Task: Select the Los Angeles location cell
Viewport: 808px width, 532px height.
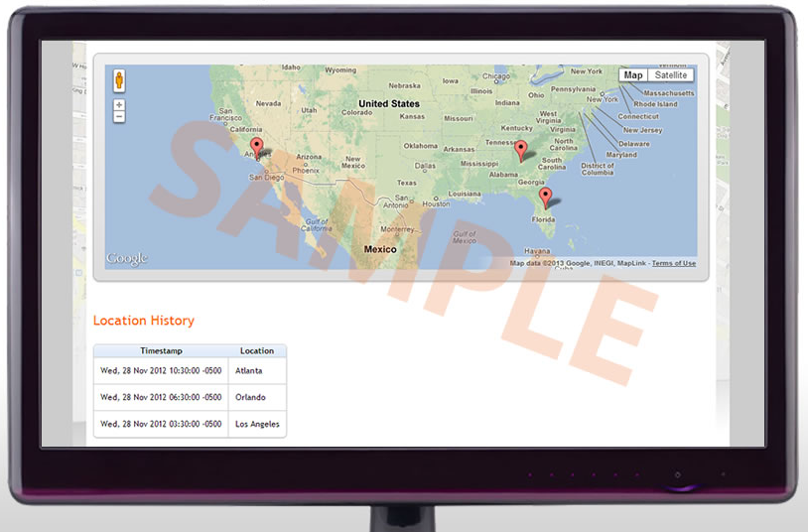Action: click(257, 424)
